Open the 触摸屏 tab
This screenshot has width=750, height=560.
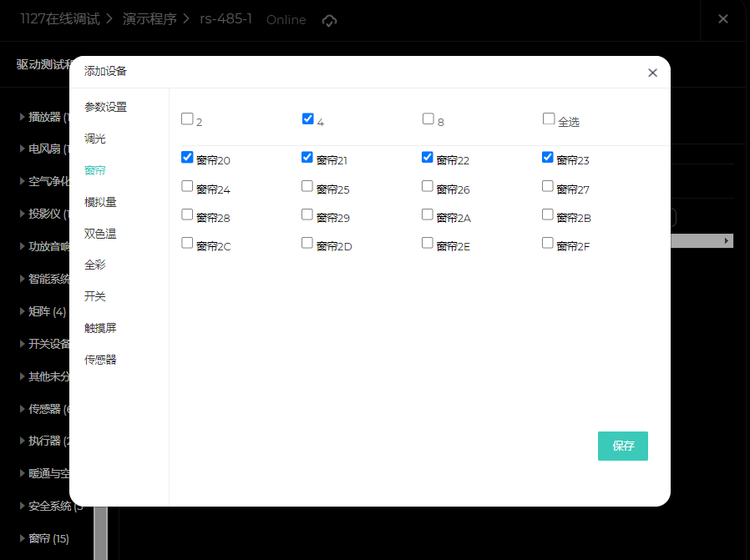click(100, 328)
